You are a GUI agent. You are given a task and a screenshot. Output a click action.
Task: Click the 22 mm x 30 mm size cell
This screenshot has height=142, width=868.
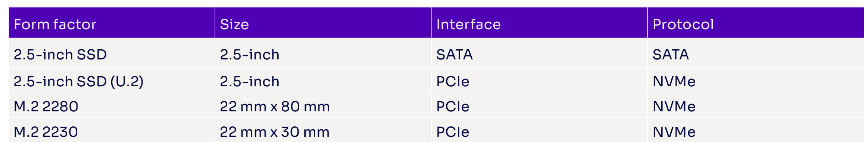pyautogui.click(x=323, y=130)
